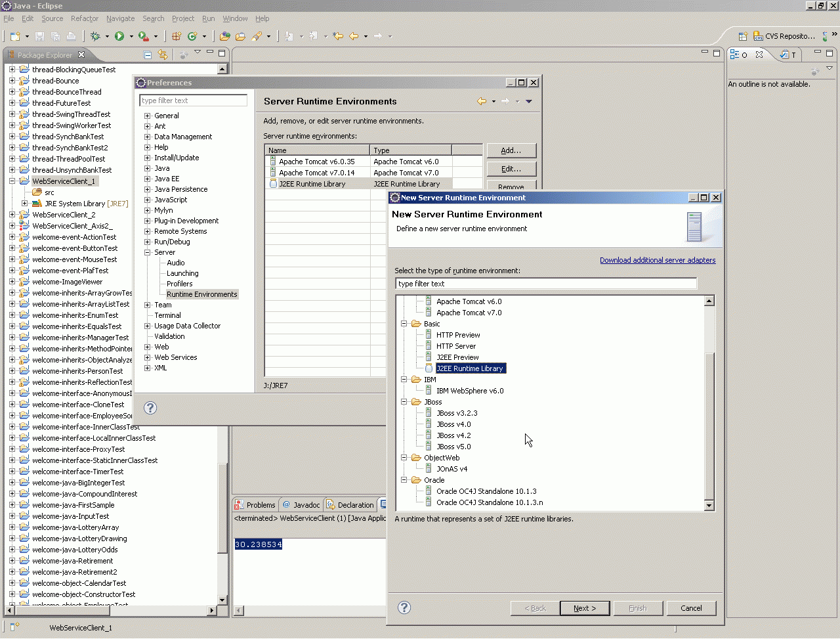Screen dimensions: 840x639
Task: Click scroll-down arrow of runtime type list
Action: pyautogui.click(x=709, y=506)
